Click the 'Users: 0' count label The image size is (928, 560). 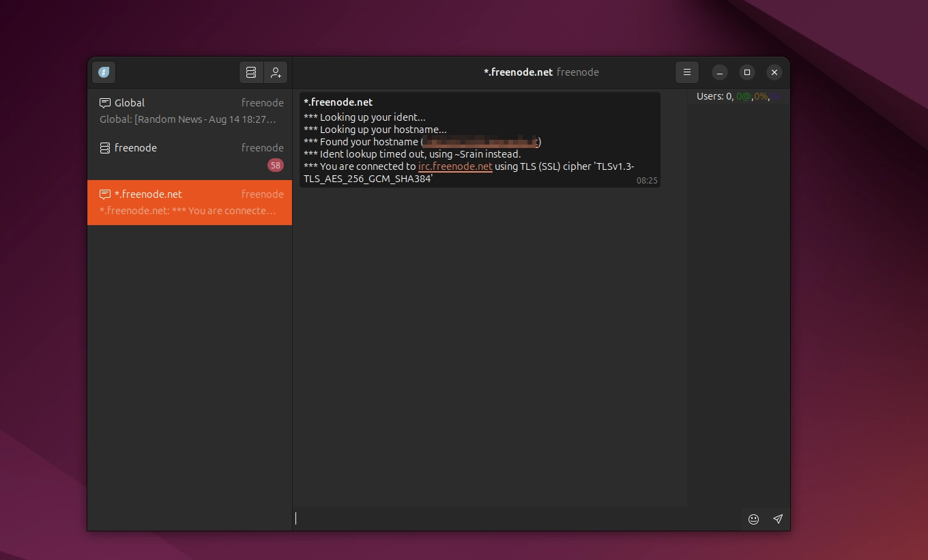(x=714, y=97)
